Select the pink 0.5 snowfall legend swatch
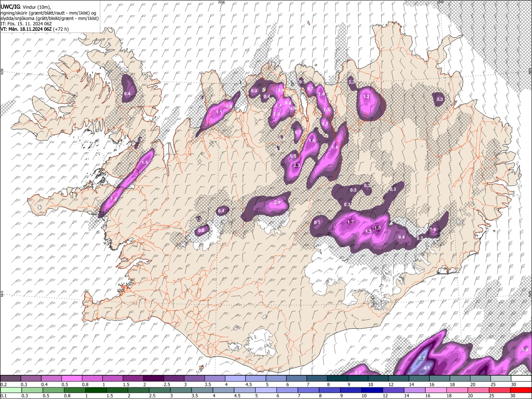 71,378
